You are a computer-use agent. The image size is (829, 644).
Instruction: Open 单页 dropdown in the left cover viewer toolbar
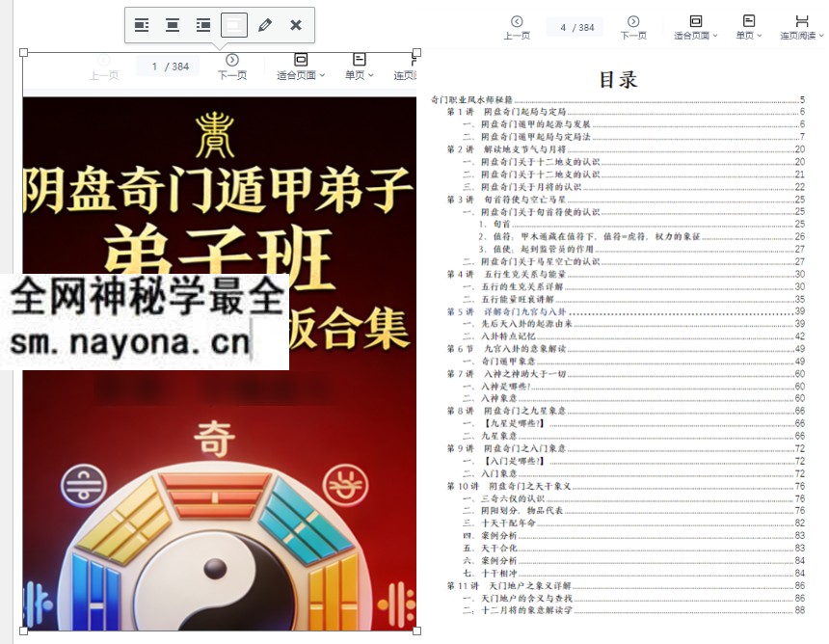[x=359, y=75]
